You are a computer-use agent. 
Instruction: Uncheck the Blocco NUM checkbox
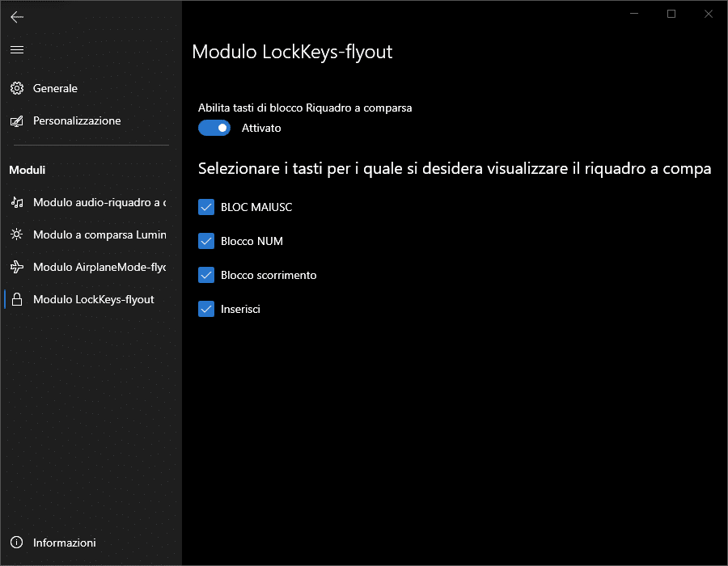(x=205, y=241)
